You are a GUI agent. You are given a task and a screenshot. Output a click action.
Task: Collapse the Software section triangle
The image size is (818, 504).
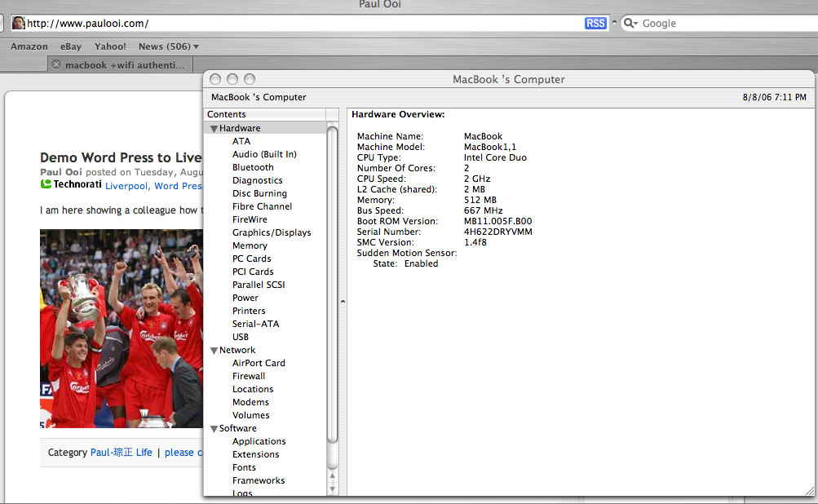click(214, 429)
